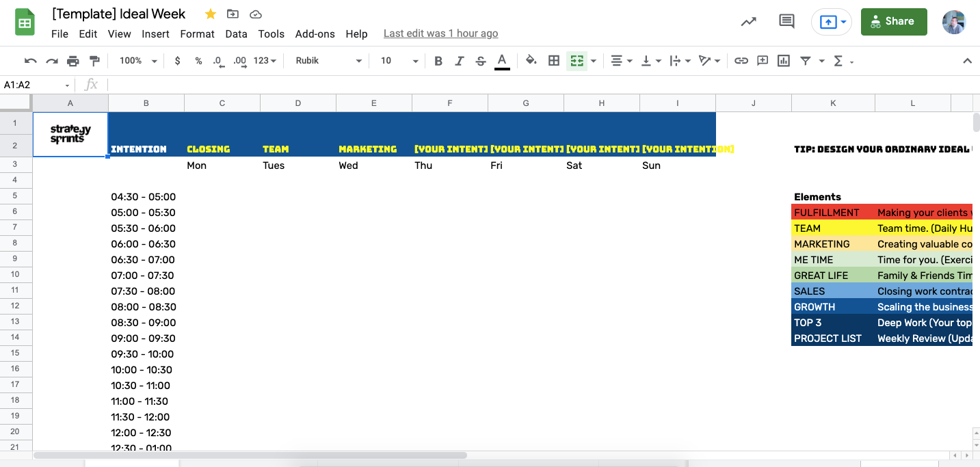
Task: Open font size 10 dropdown
Action: 399,61
